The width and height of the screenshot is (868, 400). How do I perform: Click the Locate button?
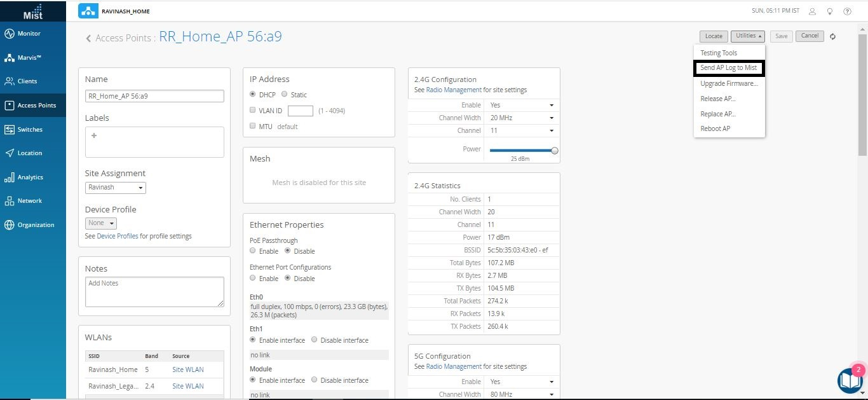pos(714,36)
